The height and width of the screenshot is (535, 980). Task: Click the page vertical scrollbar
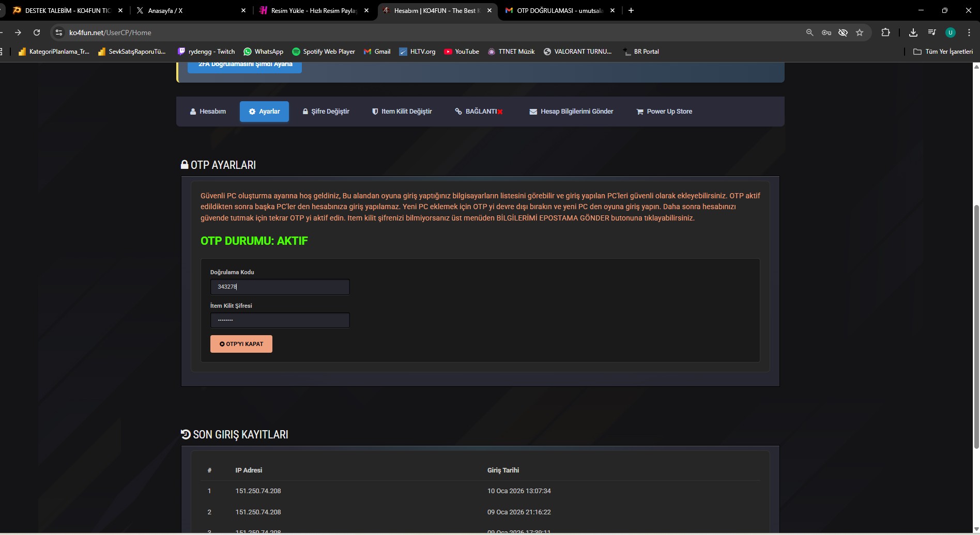976,326
